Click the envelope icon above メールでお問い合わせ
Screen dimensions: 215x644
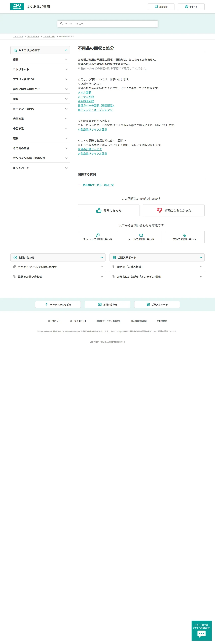(x=141, y=235)
